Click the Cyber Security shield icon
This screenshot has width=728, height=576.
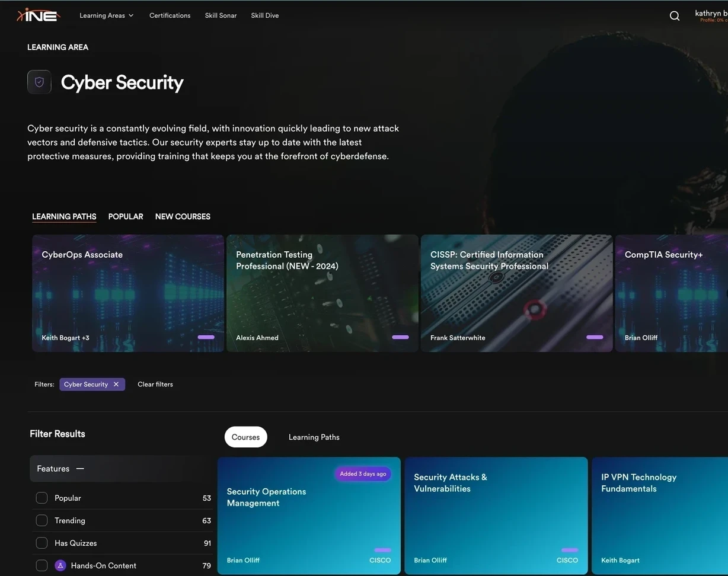tap(39, 82)
